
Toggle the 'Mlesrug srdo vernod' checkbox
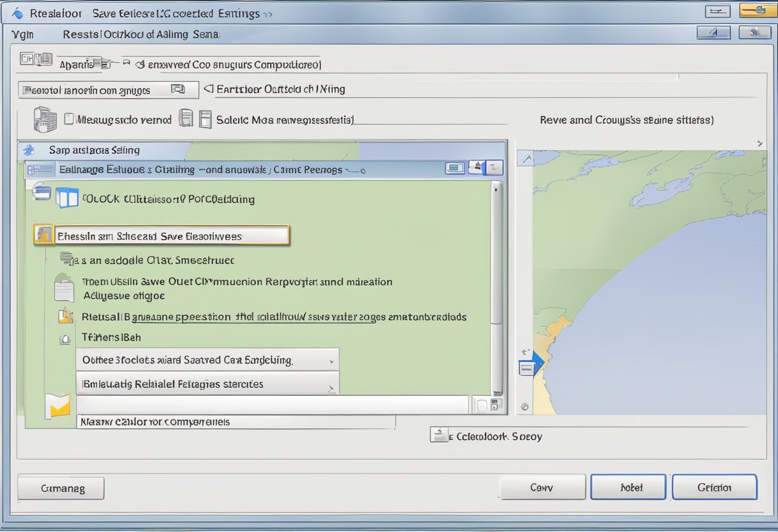coord(69,119)
